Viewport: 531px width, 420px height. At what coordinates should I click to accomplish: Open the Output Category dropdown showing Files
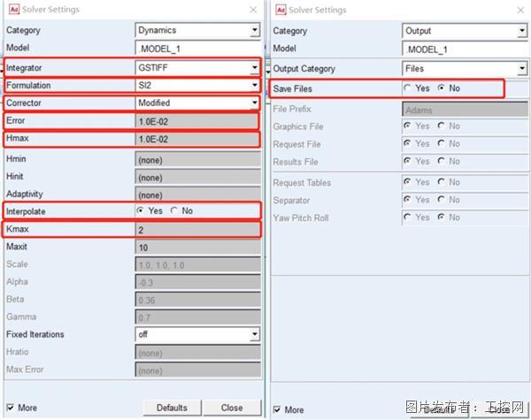(465, 69)
